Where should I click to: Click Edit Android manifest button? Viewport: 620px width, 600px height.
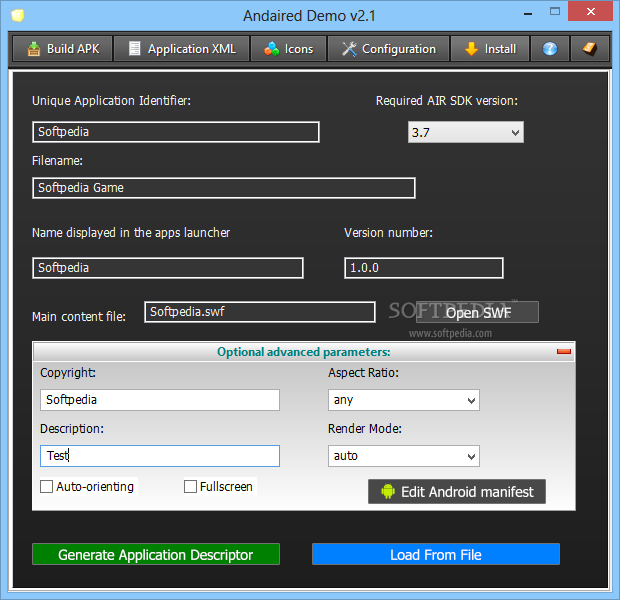point(457,492)
